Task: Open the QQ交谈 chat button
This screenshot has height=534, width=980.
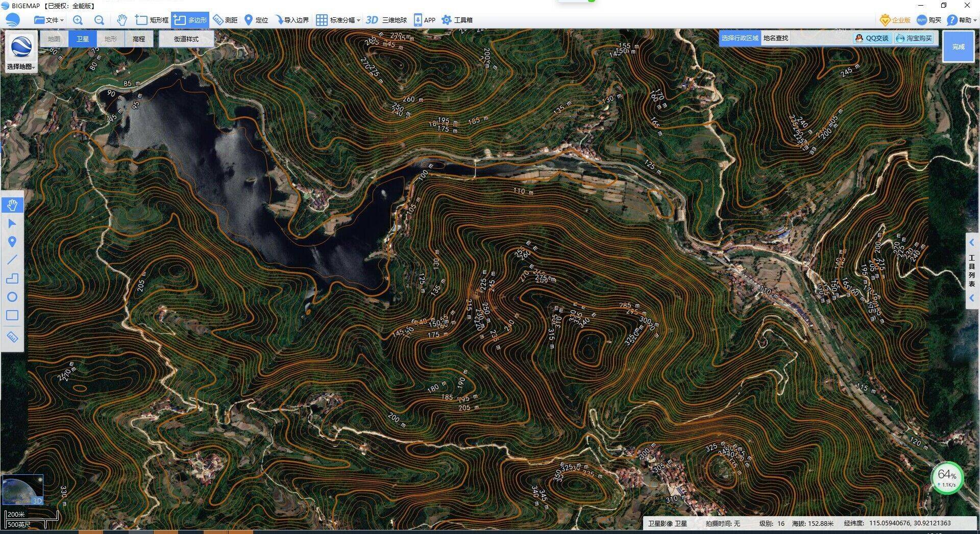Action: [x=872, y=38]
